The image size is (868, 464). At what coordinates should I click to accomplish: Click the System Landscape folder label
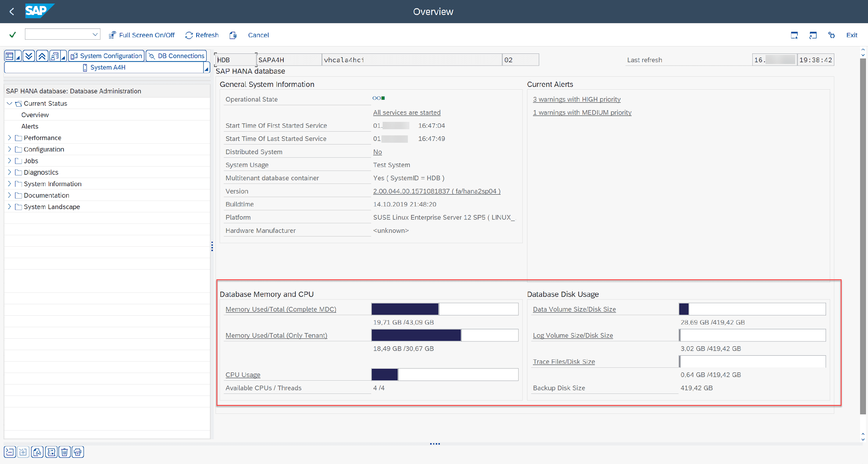tap(52, 207)
